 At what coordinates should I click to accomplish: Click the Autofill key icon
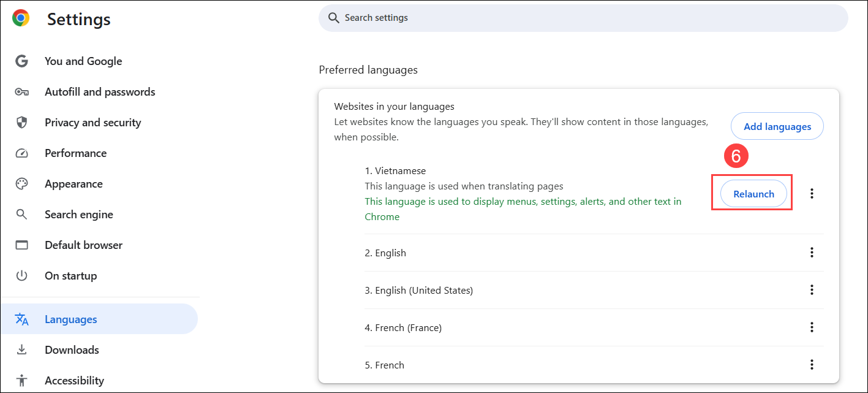[x=22, y=92]
